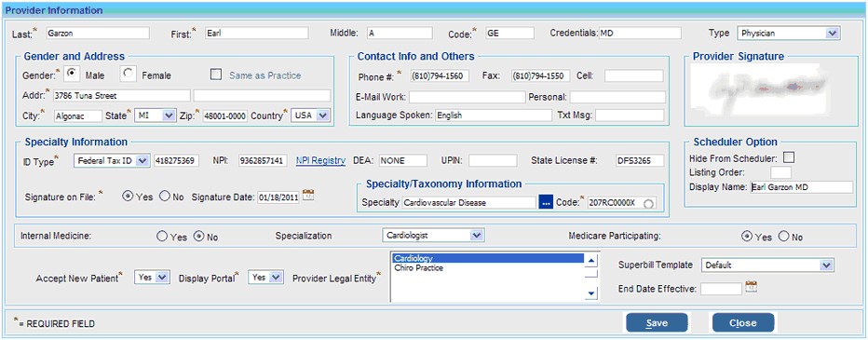Click the City field showing Algonac
868x340 pixels.
click(x=78, y=116)
